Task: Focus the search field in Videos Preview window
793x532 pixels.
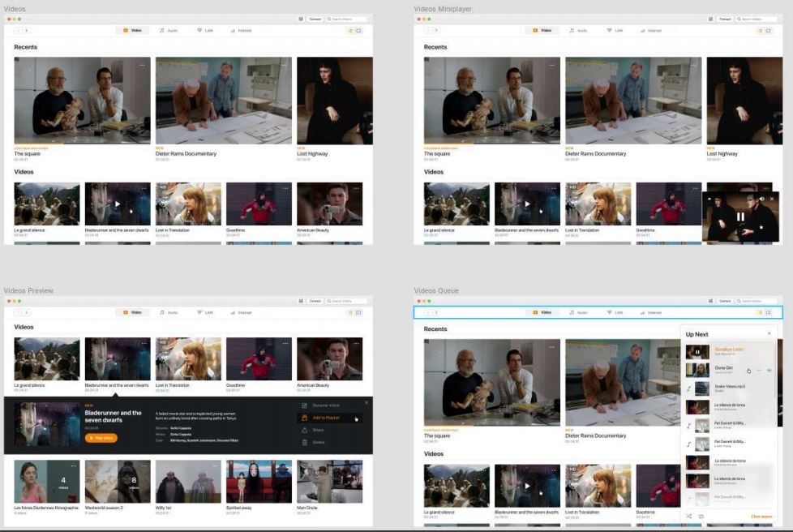Action: tap(346, 301)
